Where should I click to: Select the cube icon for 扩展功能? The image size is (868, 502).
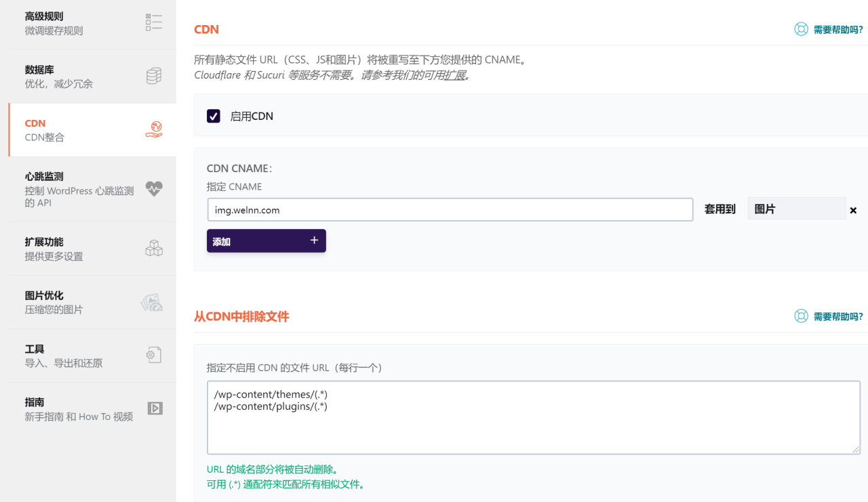154,247
